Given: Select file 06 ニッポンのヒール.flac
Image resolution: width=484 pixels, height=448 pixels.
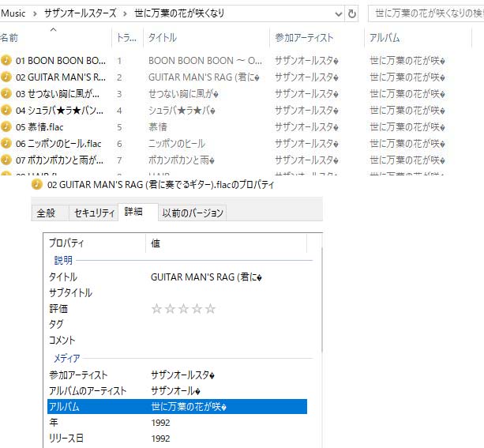Looking at the screenshot, I should pos(58,143).
